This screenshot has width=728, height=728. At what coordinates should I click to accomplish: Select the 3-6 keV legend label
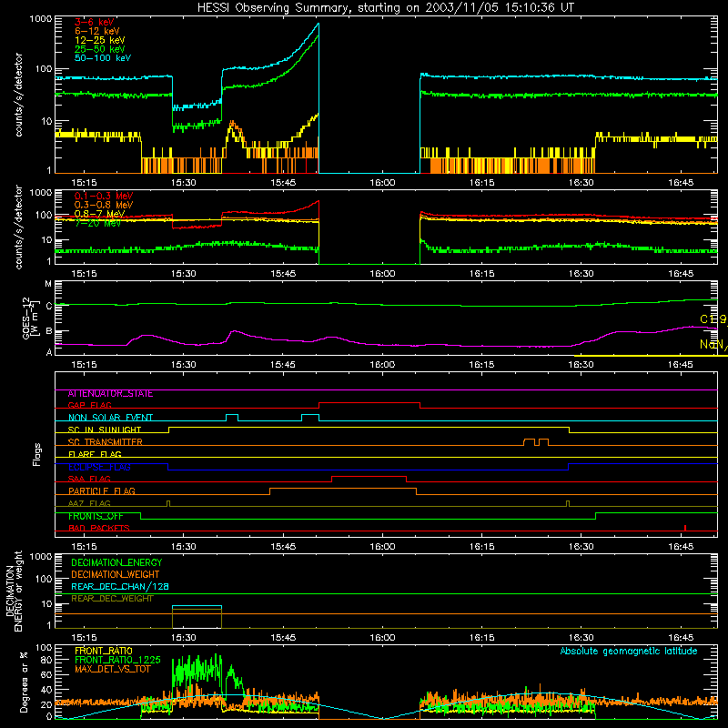[x=95, y=22]
